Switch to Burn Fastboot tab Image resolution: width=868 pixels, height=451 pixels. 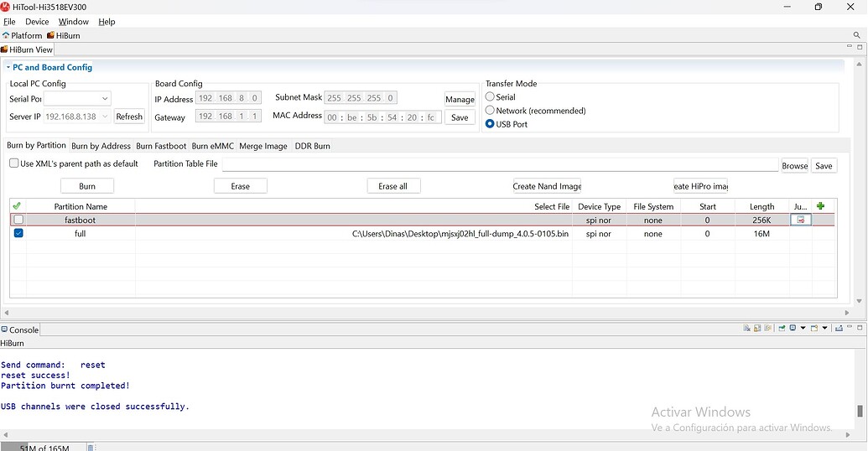161,146
